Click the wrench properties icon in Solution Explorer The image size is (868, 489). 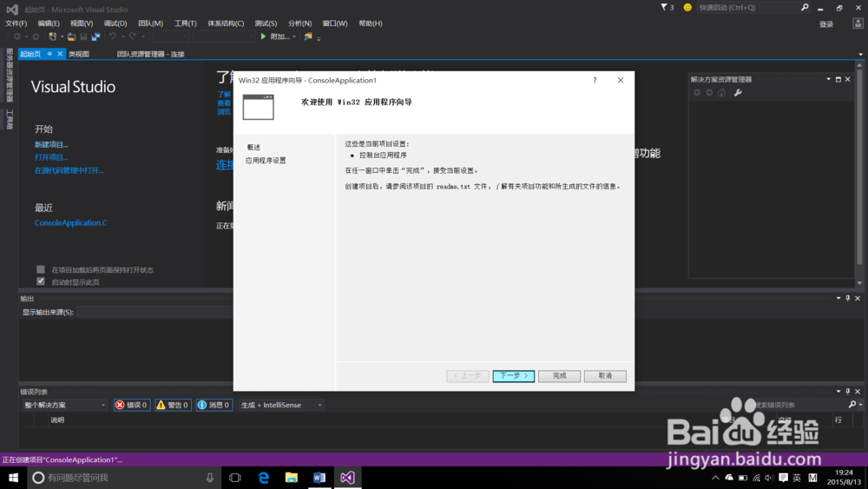click(738, 93)
